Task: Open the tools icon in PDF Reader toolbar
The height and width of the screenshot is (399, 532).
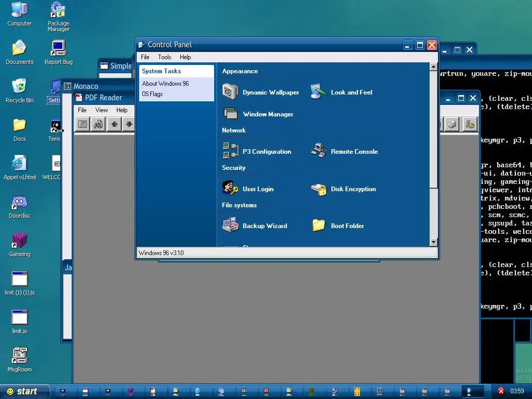Action: [470, 124]
